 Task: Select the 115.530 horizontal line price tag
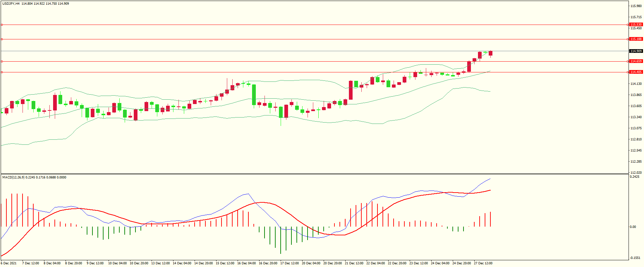[x=636, y=25]
